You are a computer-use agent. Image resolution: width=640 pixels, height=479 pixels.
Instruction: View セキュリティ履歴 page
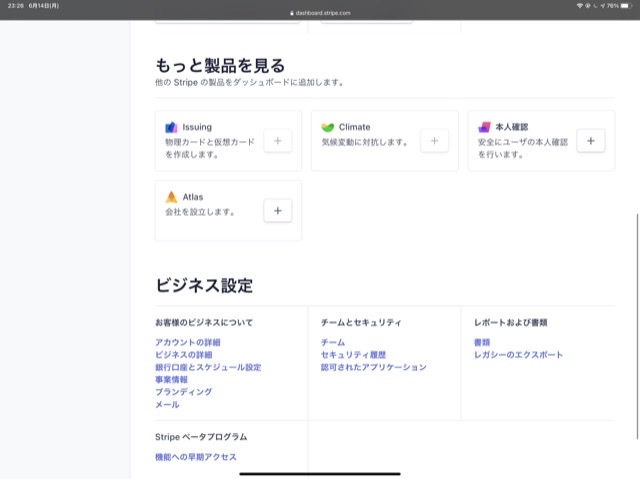click(x=353, y=355)
